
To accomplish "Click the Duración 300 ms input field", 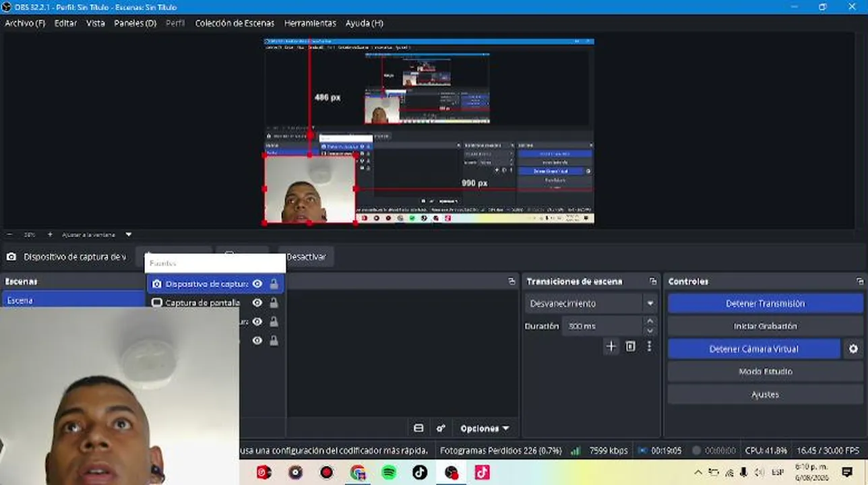I will pyautogui.click(x=601, y=326).
